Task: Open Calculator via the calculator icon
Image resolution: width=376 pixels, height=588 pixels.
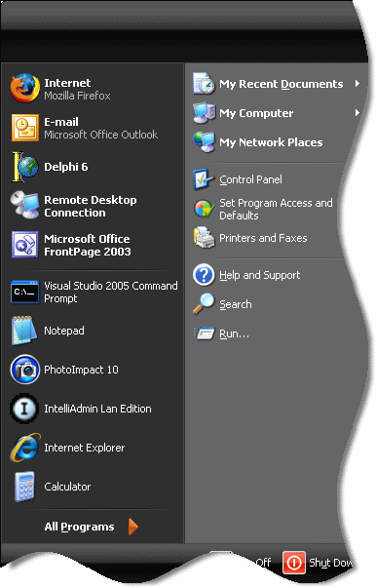Action: 24,487
